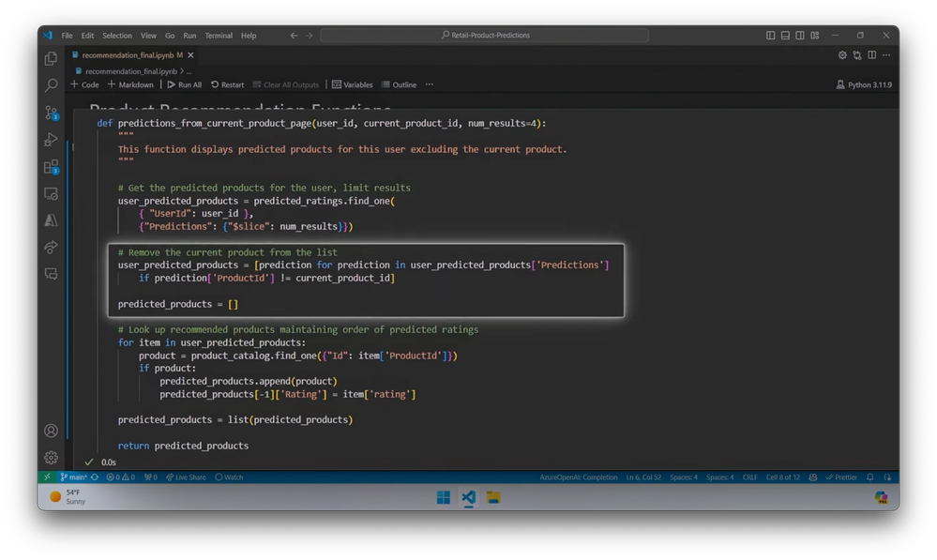The height and width of the screenshot is (560, 937).
Task: Open notebook settings gear in editor toolbar
Action: [x=842, y=55]
